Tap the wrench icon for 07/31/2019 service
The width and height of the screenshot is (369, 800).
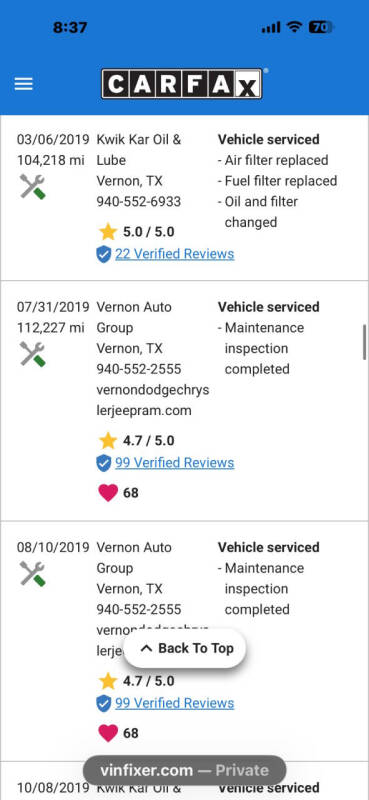coord(33,354)
